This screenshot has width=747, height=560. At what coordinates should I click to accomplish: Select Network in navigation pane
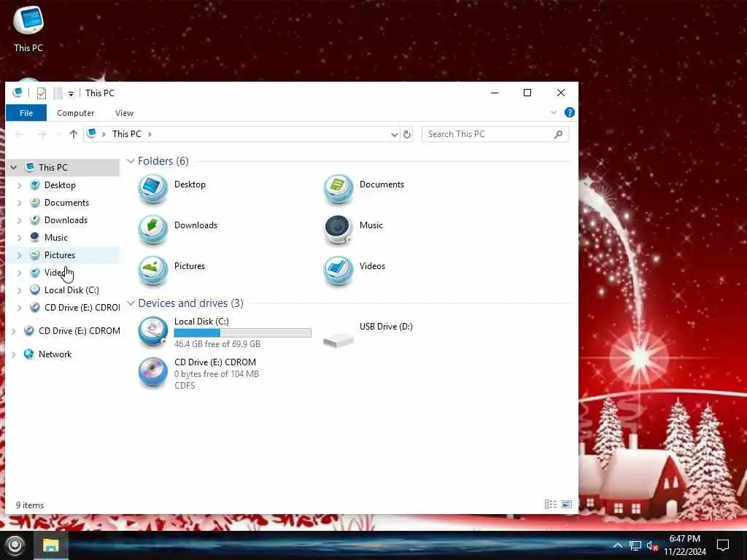[55, 354]
